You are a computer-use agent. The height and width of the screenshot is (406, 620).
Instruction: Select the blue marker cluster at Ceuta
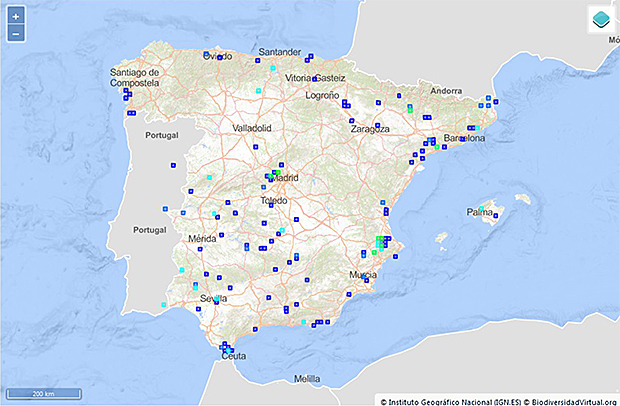227,348
